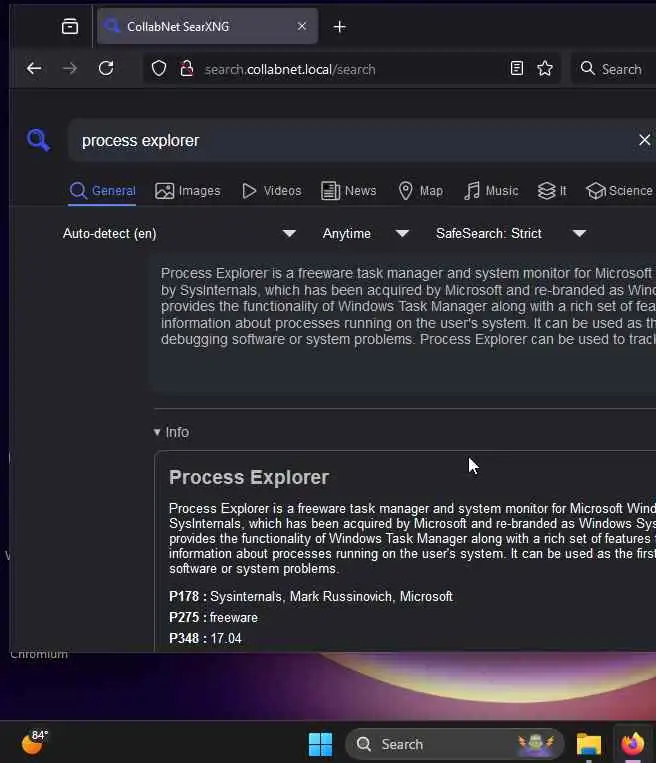This screenshot has height=763, width=656.
Task: Focus the browser Search box
Action: click(x=616, y=69)
